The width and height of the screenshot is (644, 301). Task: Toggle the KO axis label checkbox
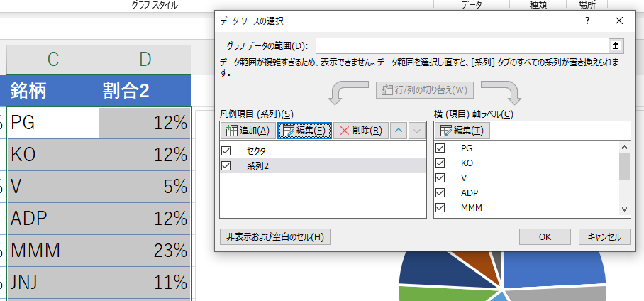tap(440, 163)
